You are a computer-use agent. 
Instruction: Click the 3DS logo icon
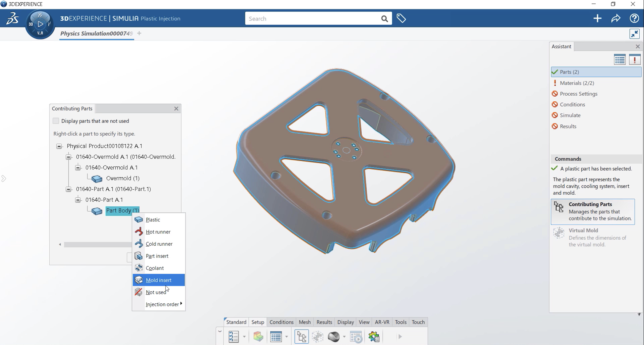(12, 18)
